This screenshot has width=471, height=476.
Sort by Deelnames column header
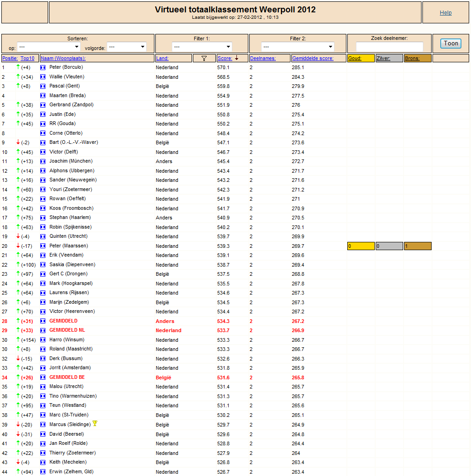coord(263,58)
